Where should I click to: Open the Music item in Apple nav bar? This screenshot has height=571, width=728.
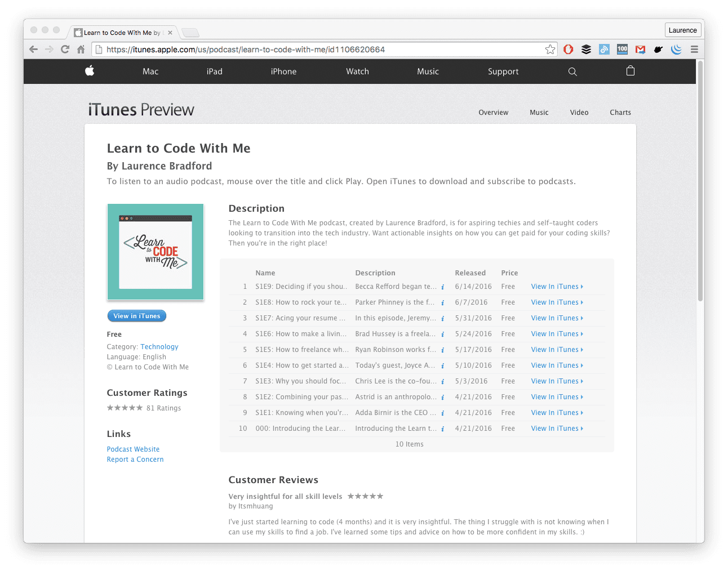(428, 72)
